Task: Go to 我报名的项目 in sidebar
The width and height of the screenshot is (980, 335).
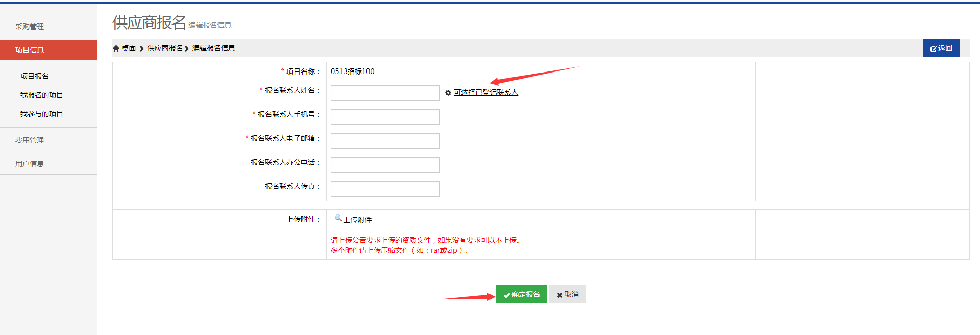Action: pyautogui.click(x=42, y=95)
